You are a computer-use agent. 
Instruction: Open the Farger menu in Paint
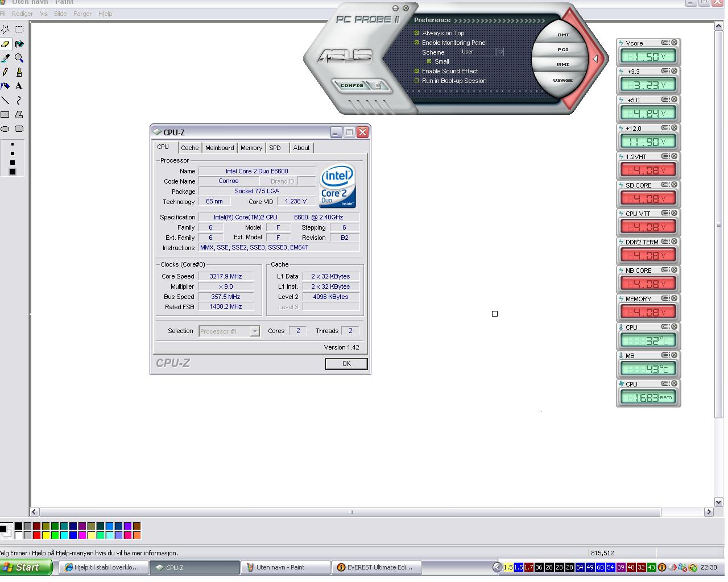click(82, 14)
